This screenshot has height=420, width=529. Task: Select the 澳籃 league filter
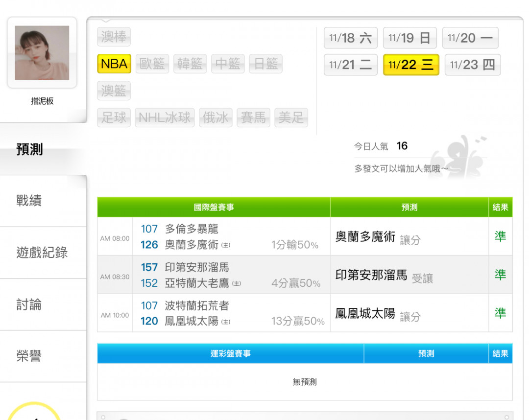coord(114,91)
